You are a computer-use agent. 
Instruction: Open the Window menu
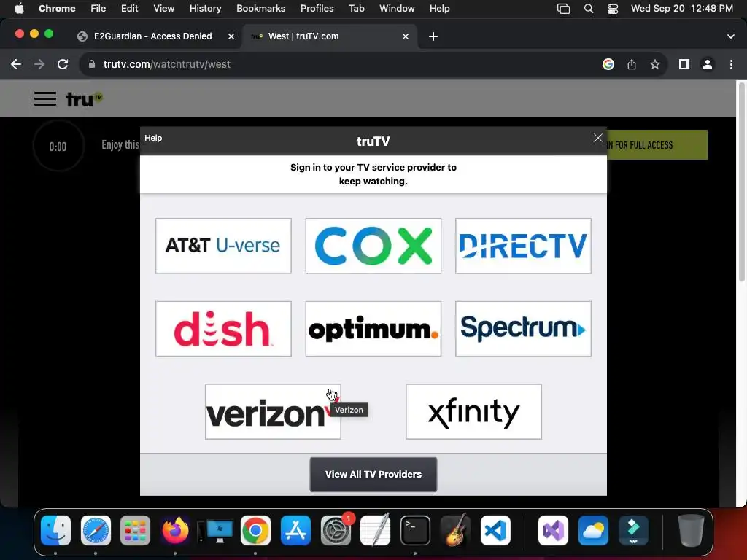397,9
